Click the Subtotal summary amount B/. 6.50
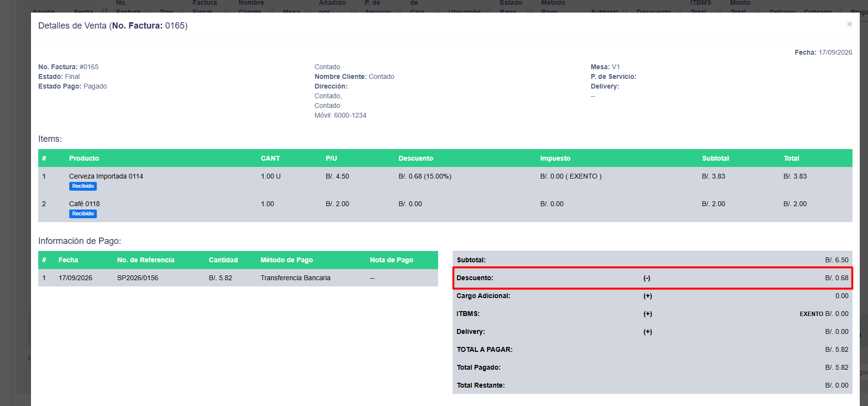The width and height of the screenshot is (868, 406). click(x=837, y=260)
